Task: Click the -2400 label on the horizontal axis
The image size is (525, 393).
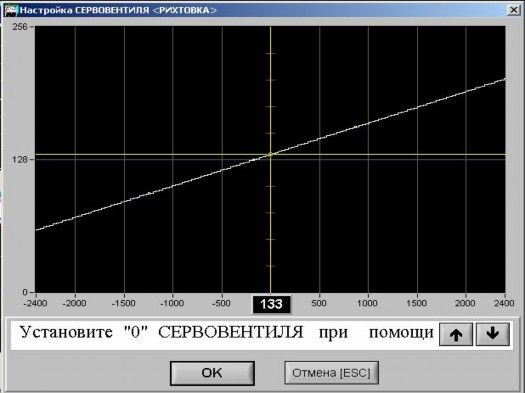Action: pyautogui.click(x=35, y=303)
